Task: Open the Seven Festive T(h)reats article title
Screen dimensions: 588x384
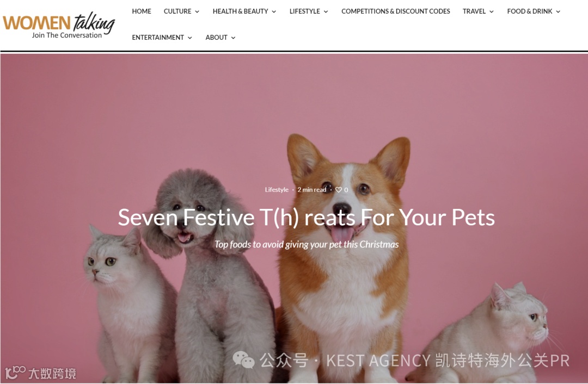Action: (307, 217)
